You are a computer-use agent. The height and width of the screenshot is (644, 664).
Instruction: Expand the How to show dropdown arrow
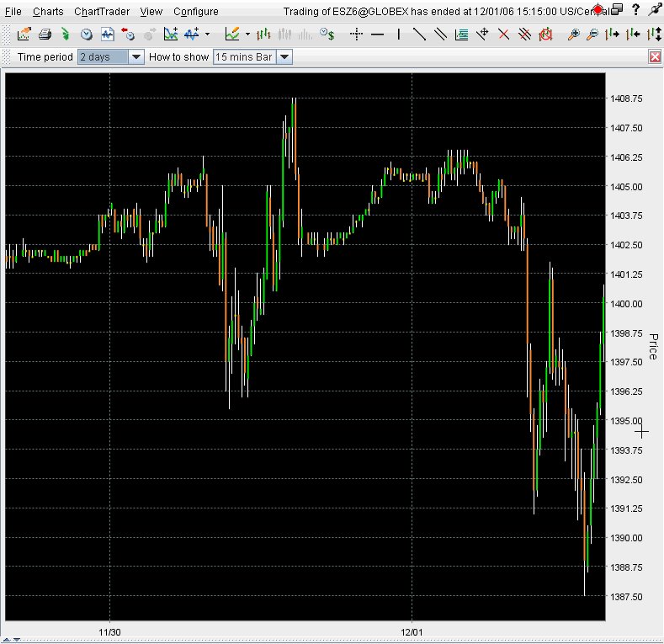point(284,56)
